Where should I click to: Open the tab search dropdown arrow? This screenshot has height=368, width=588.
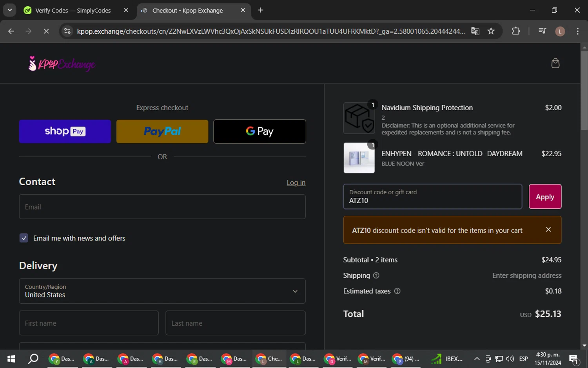[x=10, y=10]
